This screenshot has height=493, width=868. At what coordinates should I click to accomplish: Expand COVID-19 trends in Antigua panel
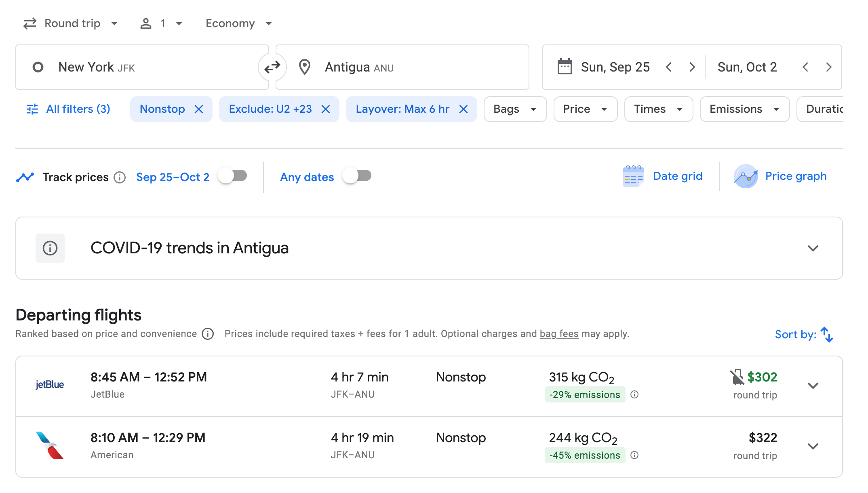point(813,248)
